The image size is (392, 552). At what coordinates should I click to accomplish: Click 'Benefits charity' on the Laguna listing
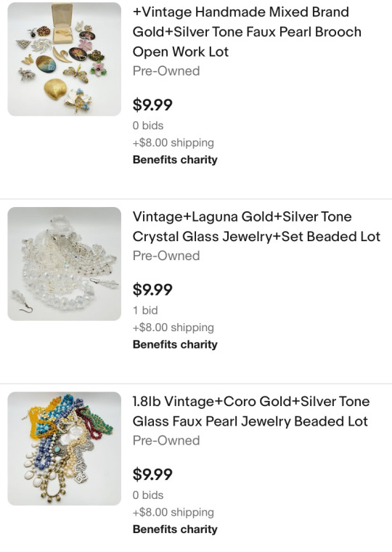tap(175, 345)
